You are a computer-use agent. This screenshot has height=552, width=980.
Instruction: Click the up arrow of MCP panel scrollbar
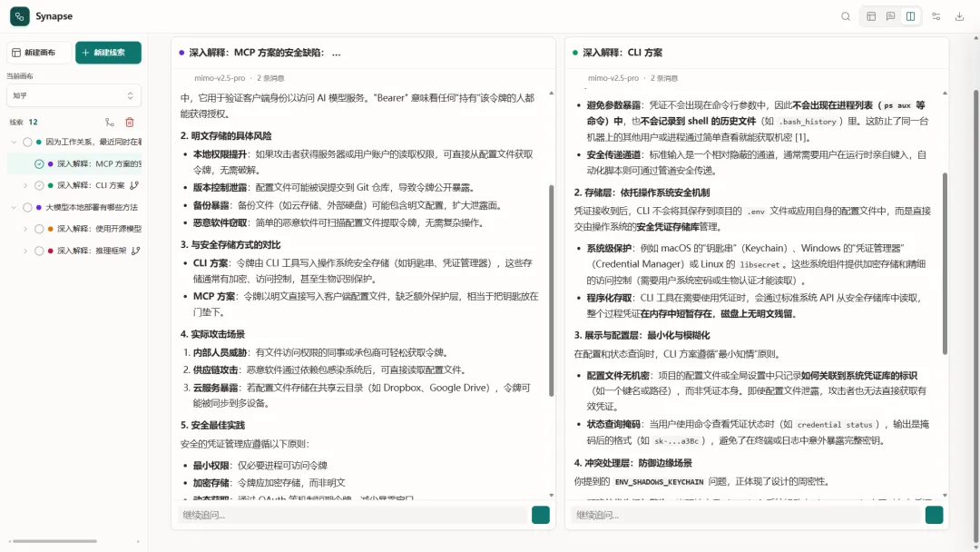click(552, 94)
